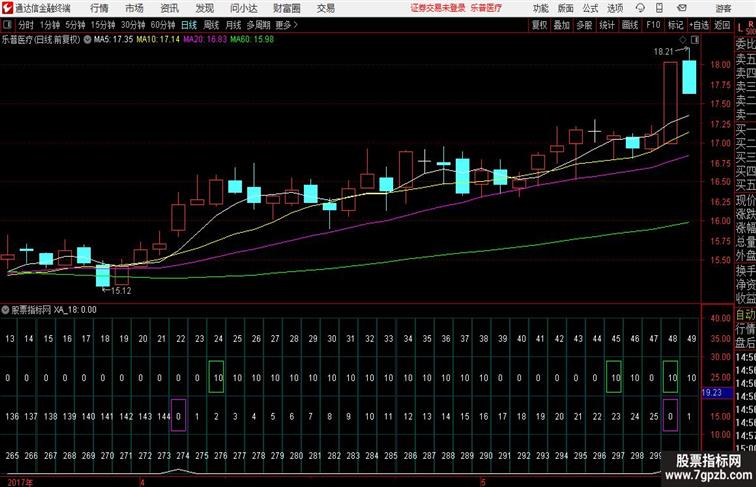
Task: Select the last cyan candlestick near 18.21
Action: tap(689, 77)
